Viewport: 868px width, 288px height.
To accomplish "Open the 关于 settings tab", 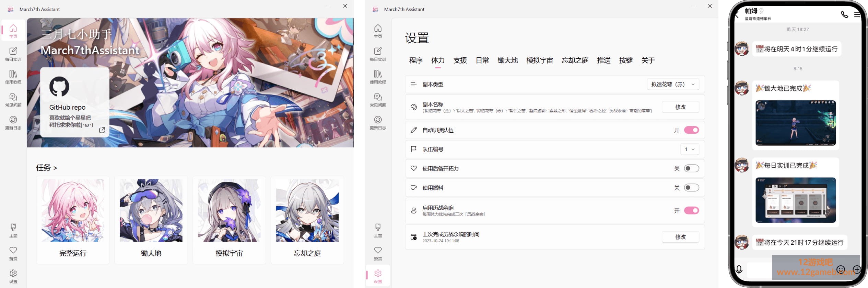I will pyautogui.click(x=648, y=60).
